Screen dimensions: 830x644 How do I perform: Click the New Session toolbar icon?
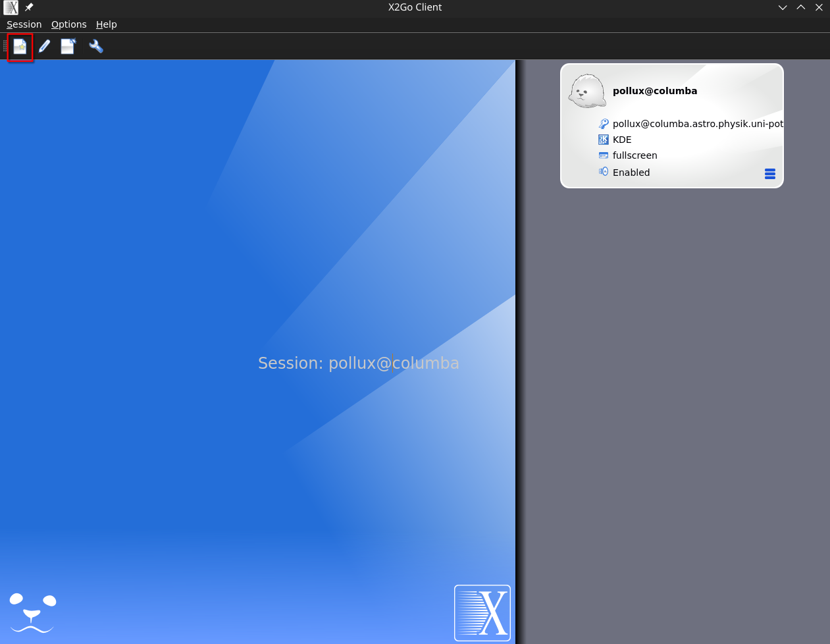tap(20, 47)
